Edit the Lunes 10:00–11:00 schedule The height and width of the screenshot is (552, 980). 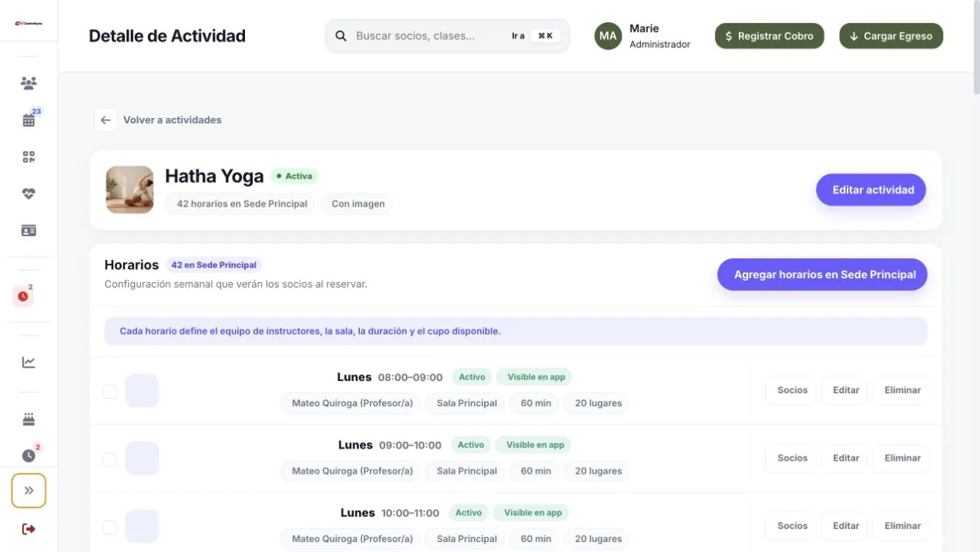(x=846, y=526)
